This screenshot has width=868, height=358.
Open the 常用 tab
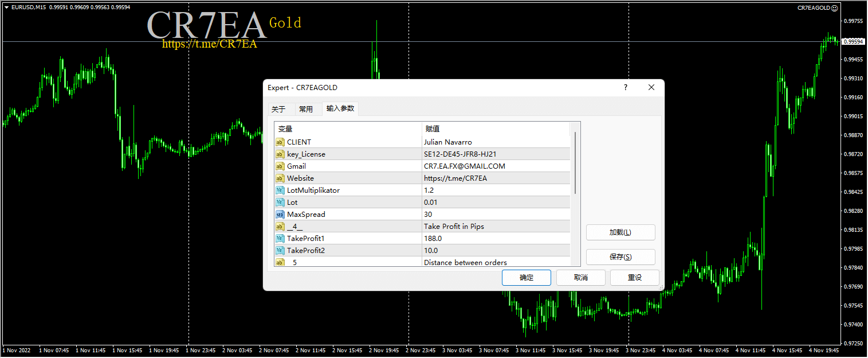click(306, 110)
